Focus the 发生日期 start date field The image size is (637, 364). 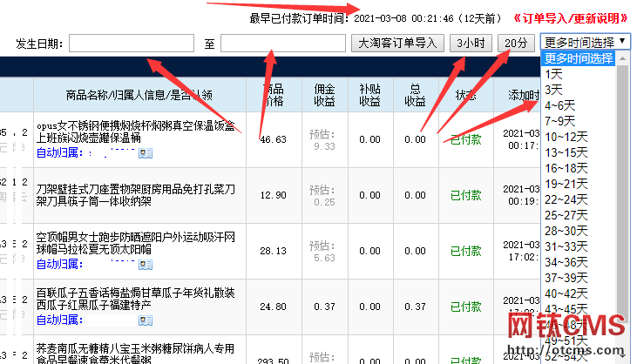coord(132,43)
